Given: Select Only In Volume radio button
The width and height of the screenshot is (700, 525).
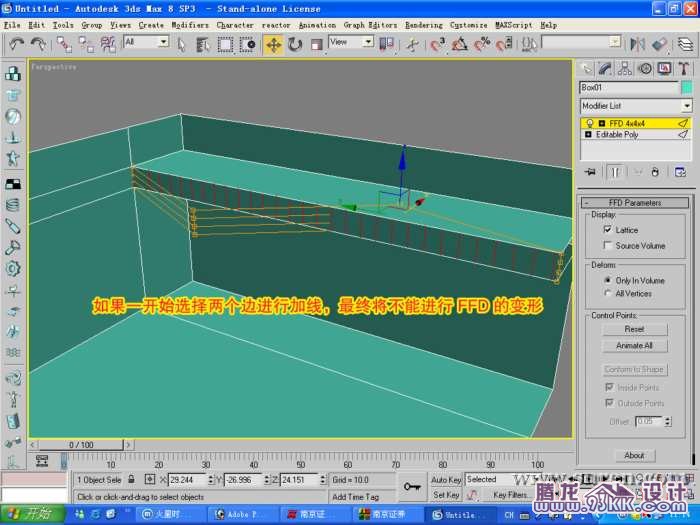Looking at the screenshot, I should point(607,280).
